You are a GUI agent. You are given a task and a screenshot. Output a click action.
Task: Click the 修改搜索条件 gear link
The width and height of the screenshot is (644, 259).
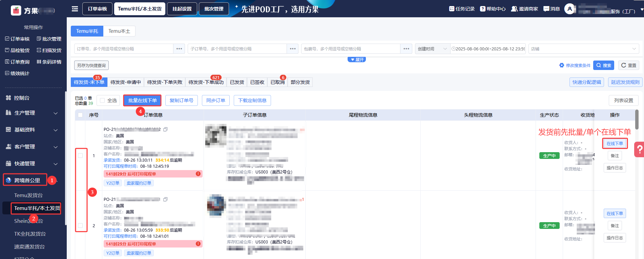(575, 65)
